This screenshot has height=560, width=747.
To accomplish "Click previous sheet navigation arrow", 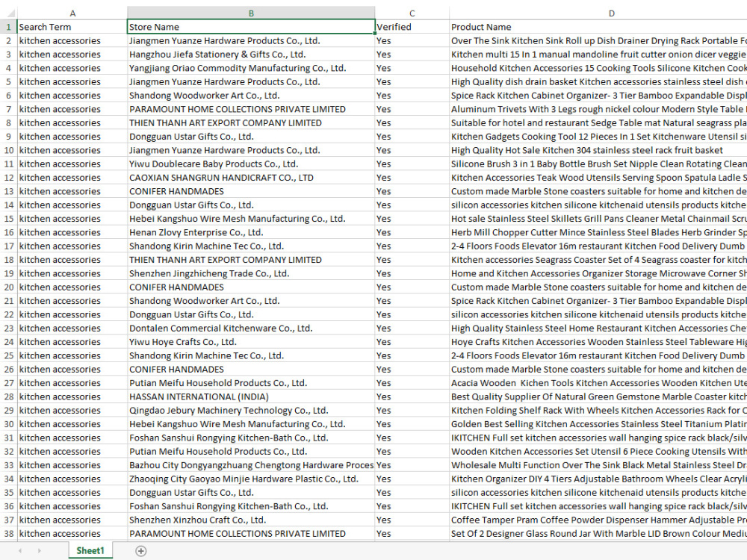I will (20, 551).
